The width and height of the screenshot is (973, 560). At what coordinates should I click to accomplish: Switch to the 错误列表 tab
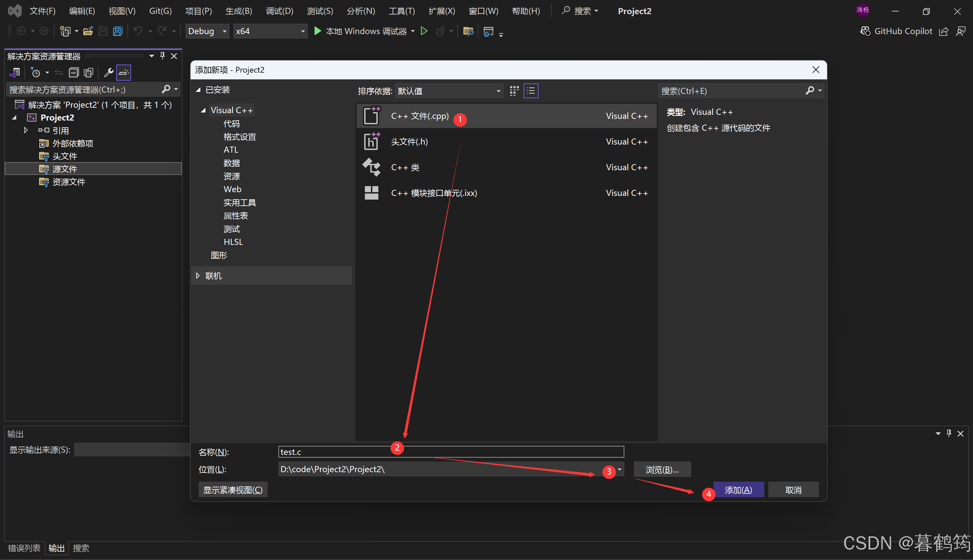[x=24, y=548]
